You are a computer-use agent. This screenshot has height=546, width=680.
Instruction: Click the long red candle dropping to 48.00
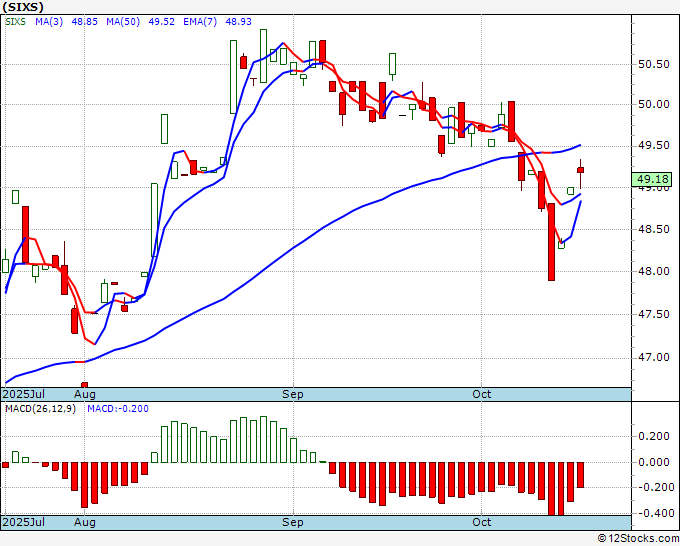tap(551, 242)
